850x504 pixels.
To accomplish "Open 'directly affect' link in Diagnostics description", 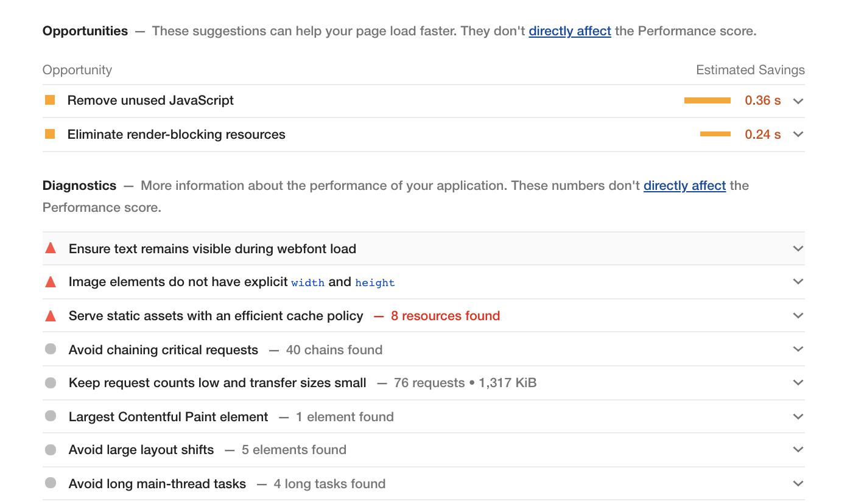I will [684, 186].
